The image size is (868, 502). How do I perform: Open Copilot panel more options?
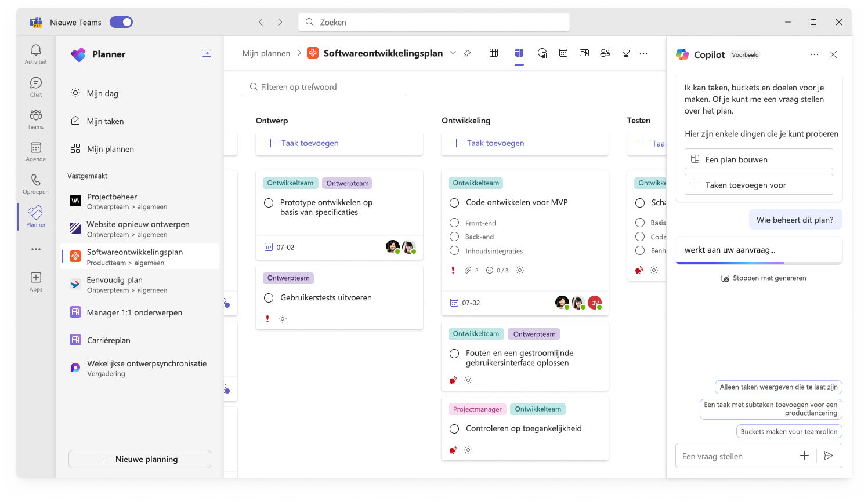(815, 54)
